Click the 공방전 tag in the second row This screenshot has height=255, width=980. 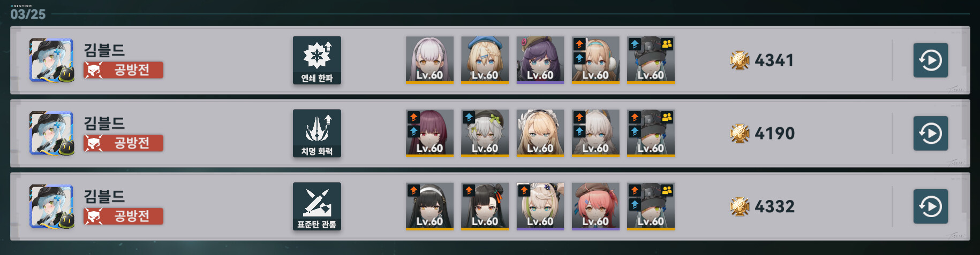pyautogui.click(x=124, y=143)
